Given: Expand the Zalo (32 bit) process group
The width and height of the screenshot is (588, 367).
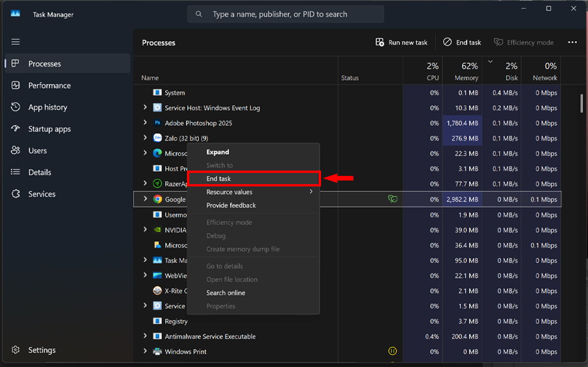Looking at the screenshot, I should point(145,138).
